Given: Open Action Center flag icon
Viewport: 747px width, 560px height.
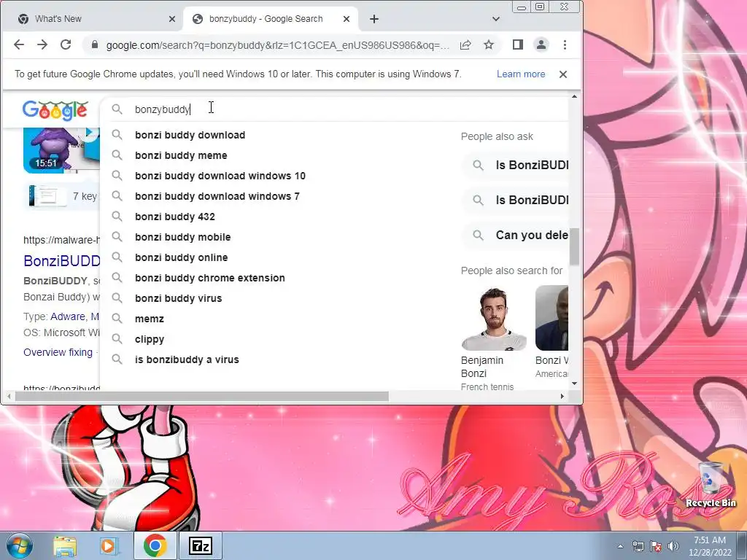Looking at the screenshot, I should tap(656, 547).
